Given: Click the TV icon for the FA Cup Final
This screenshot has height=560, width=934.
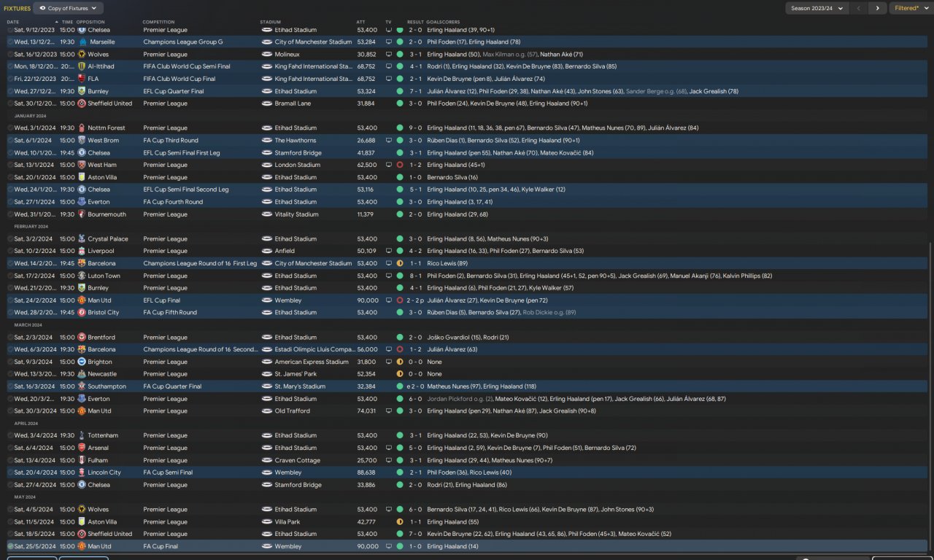Looking at the screenshot, I should (x=388, y=546).
